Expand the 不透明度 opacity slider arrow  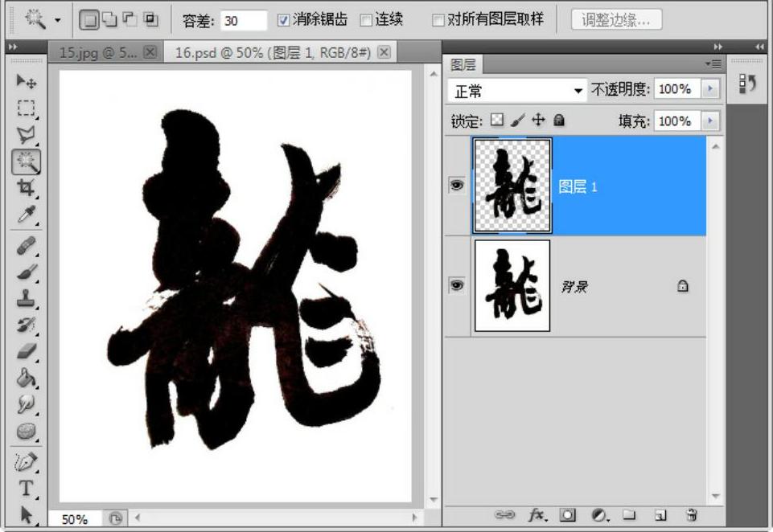709,90
